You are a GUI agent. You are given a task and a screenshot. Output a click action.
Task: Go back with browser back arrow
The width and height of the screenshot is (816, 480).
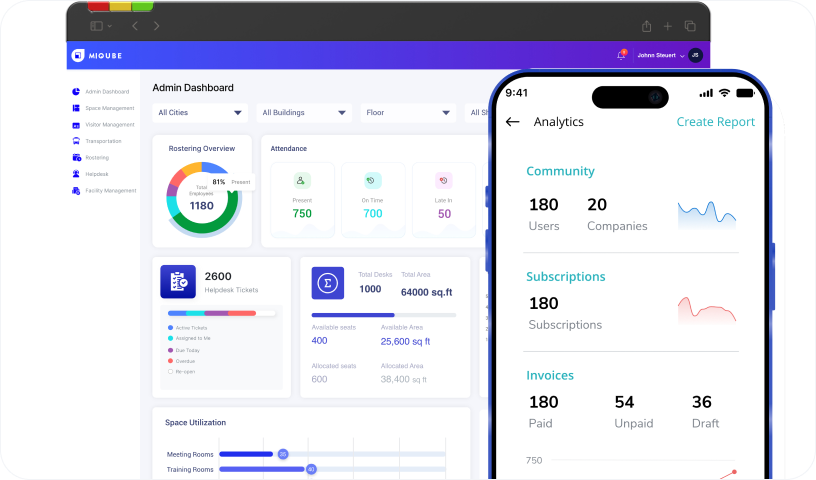coord(135,26)
